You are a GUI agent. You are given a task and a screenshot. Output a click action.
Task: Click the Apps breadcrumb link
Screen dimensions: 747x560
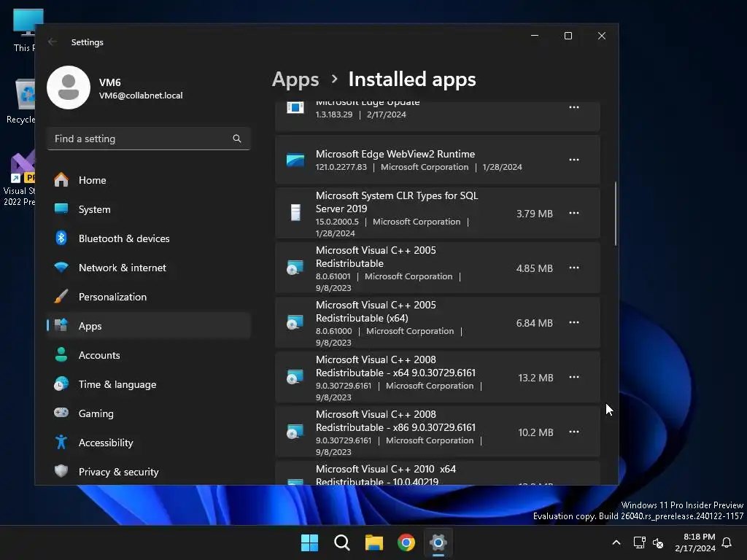pos(295,79)
